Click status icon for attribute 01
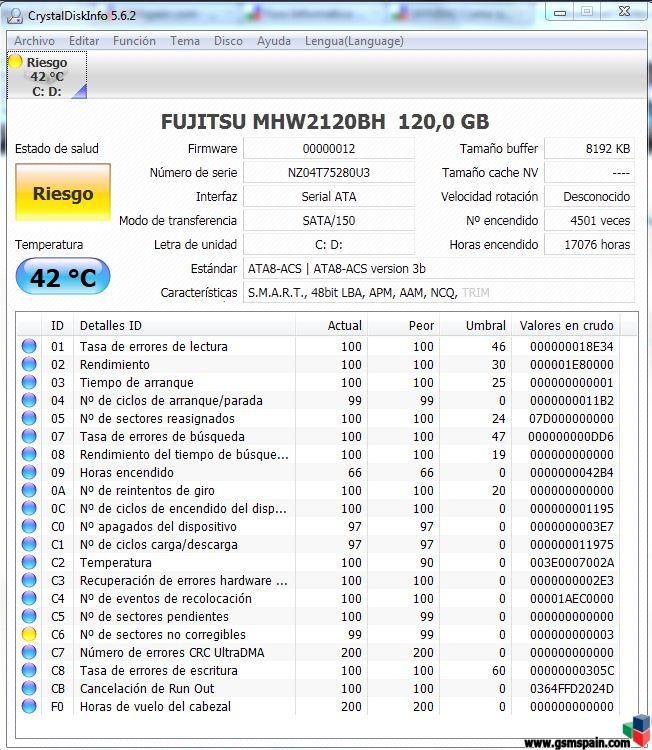Image resolution: width=652 pixels, height=750 pixels. click(x=29, y=346)
